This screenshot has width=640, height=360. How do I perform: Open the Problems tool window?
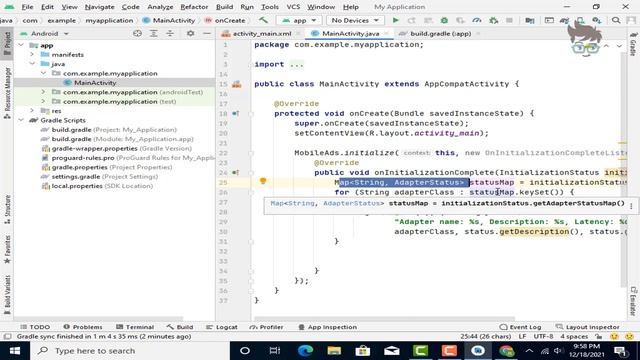83,327
